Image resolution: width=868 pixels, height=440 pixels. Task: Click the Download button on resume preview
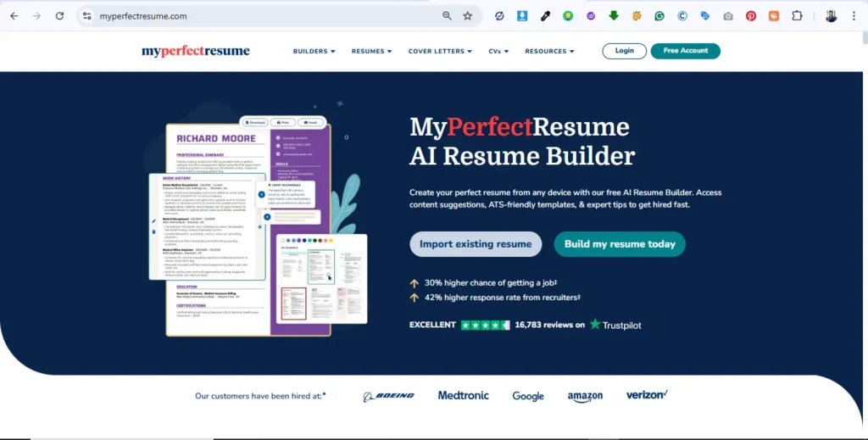tap(255, 122)
